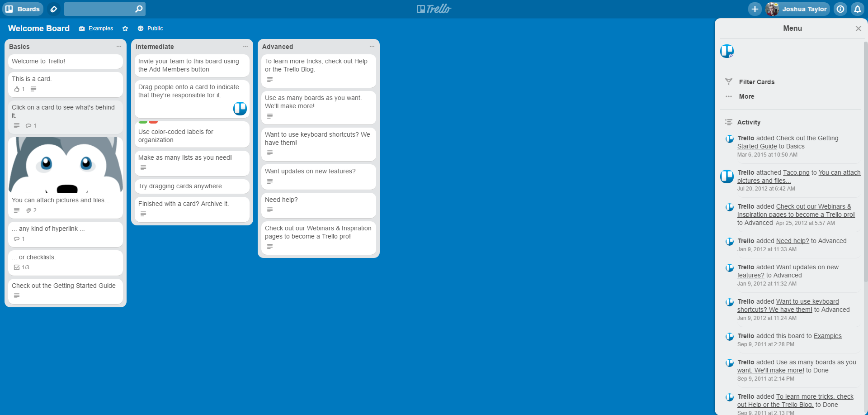Click the attachment paperclip icon showing 2
The height and width of the screenshot is (415, 868).
pyautogui.click(x=28, y=210)
